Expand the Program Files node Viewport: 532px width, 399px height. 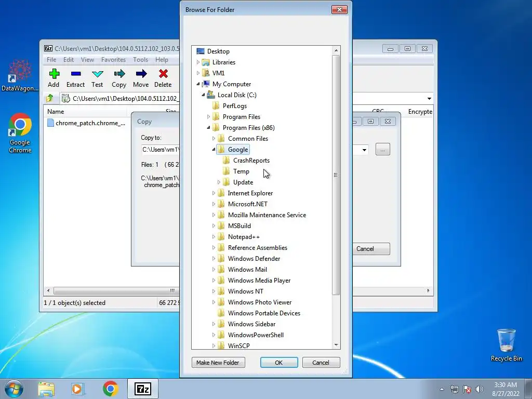(208, 117)
